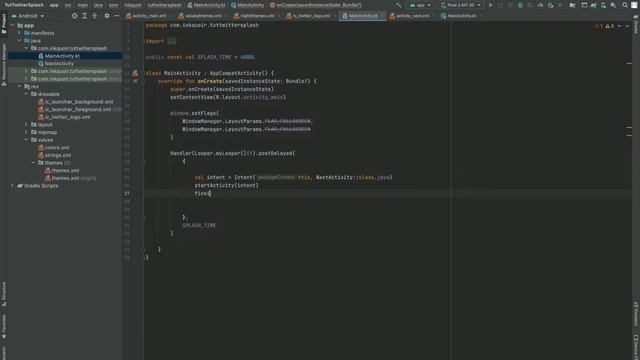
Task: Click TutTwitterSplash in the navigation breadcrumb
Action: pos(24,5)
